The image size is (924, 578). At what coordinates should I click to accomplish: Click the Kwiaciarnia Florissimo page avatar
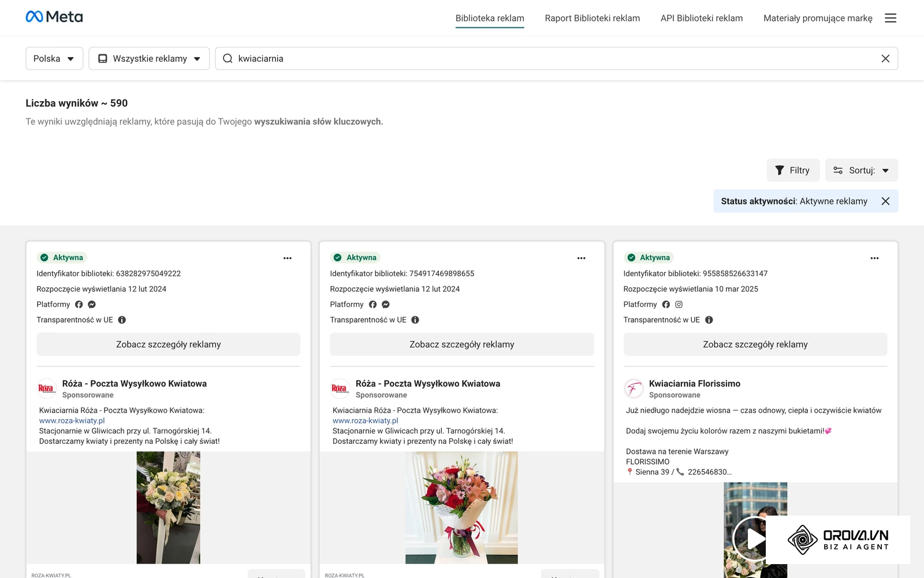[x=634, y=388]
